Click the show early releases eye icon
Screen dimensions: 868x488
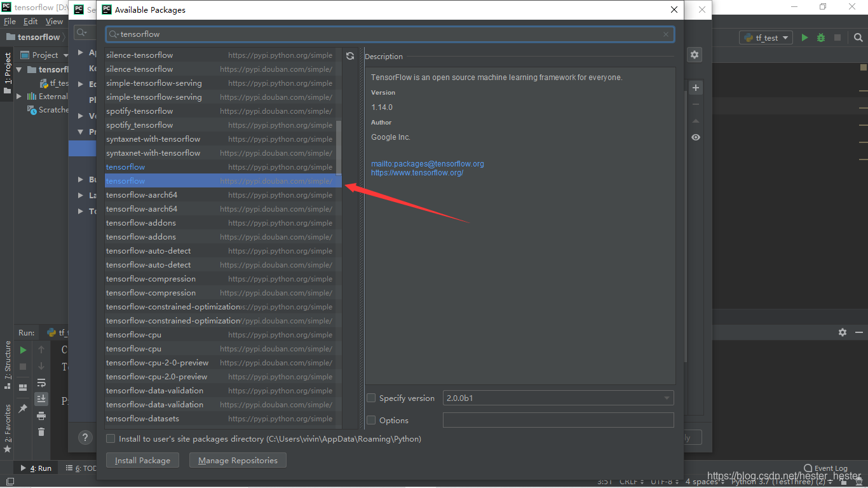click(x=696, y=137)
